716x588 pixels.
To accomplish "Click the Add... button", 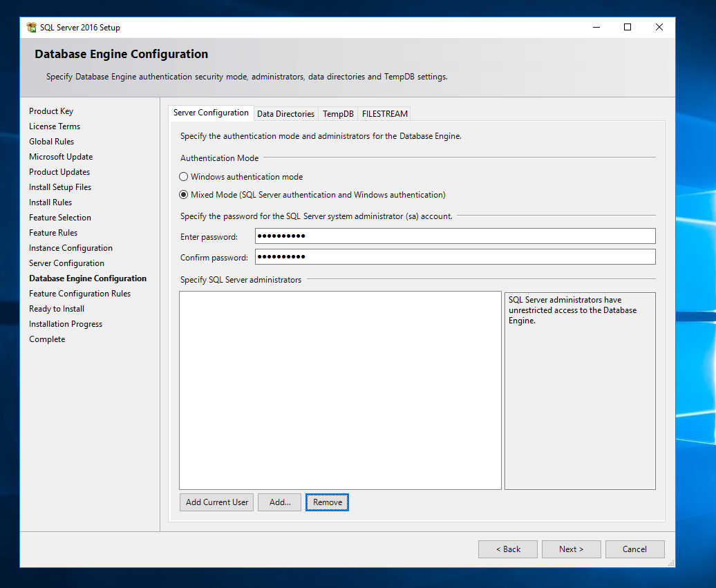I will pyautogui.click(x=280, y=502).
